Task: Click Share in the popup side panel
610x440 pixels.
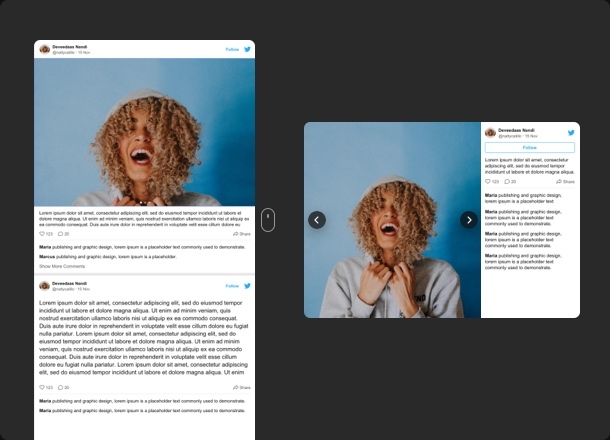Action: tap(566, 182)
